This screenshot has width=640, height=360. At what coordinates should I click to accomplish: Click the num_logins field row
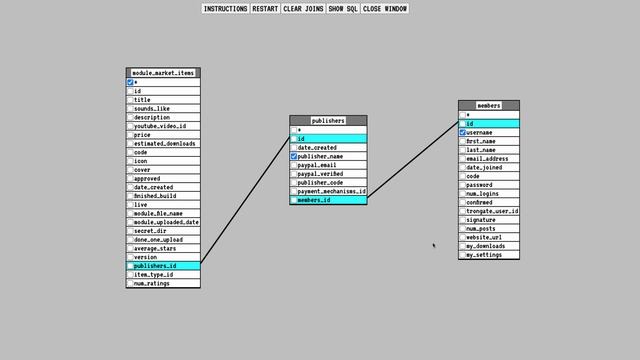tap(489, 193)
